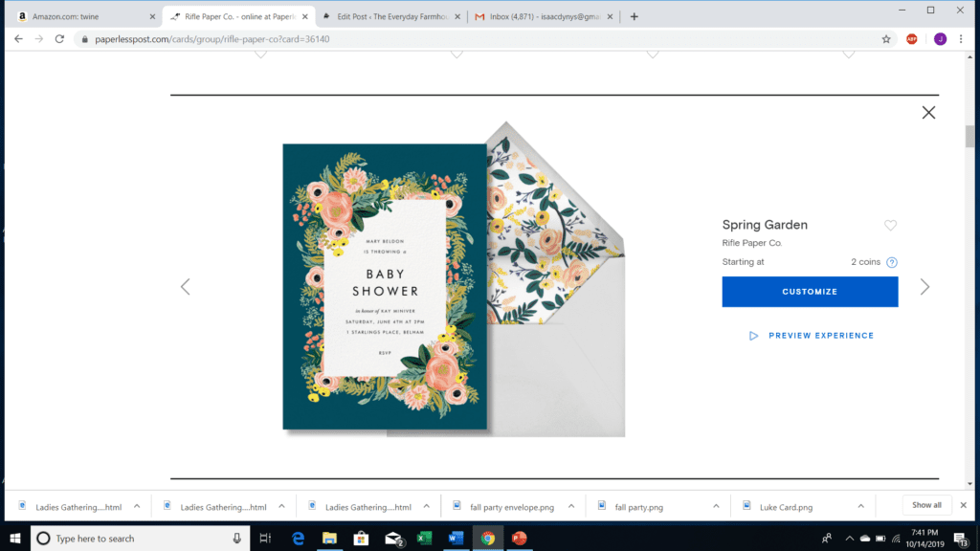
Task: Open the Chrome three-dot menu
Action: 961,38
